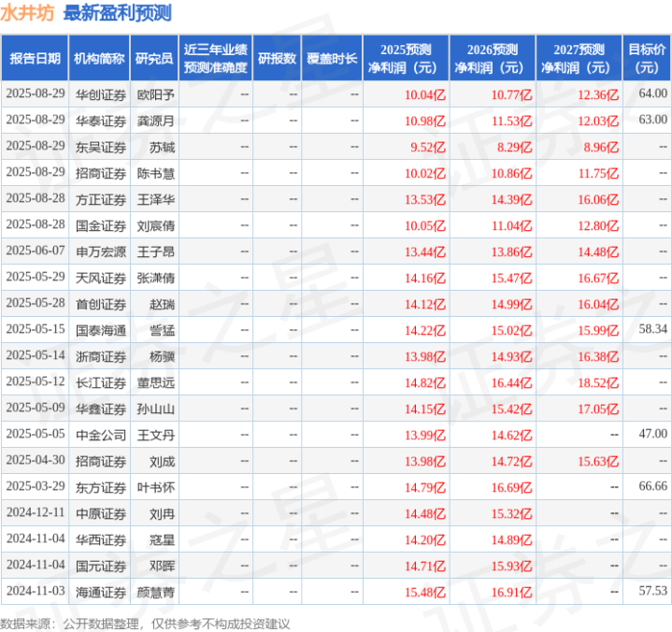The image size is (672, 632).
Task: Sort by 2025预测净利润 column header
Action: pyautogui.click(x=406, y=58)
